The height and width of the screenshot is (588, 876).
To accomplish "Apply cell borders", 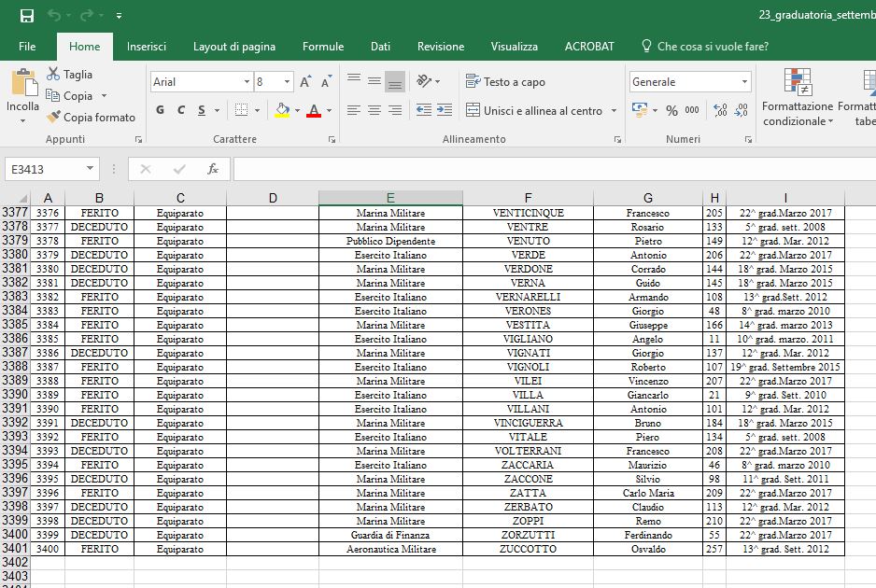I will tap(241, 110).
